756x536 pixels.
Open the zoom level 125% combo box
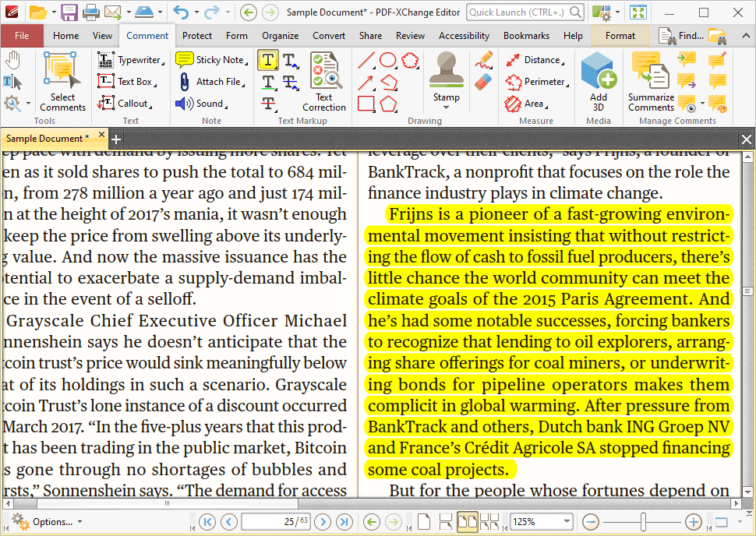point(541,521)
